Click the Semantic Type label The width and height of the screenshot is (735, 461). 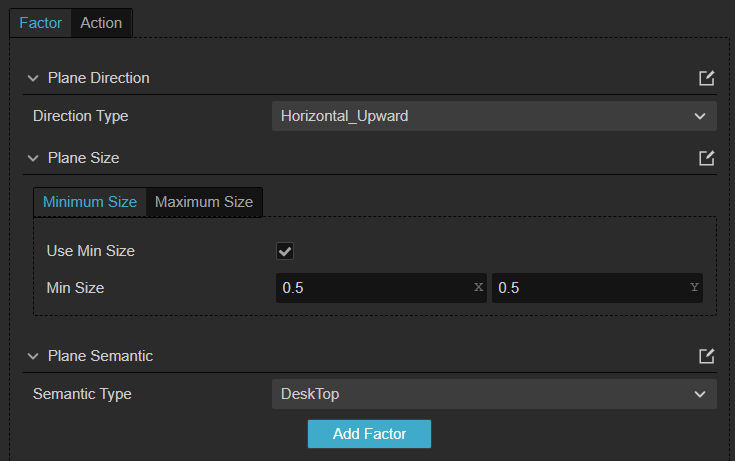pos(82,394)
